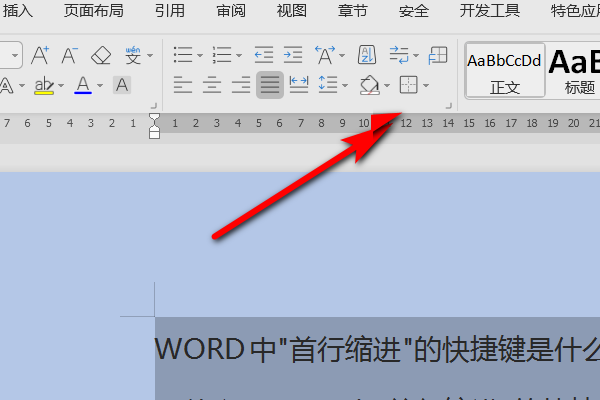Viewport: 600px width, 400px height.
Task: Switch to the 审阅 tab
Action: pos(231,11)
